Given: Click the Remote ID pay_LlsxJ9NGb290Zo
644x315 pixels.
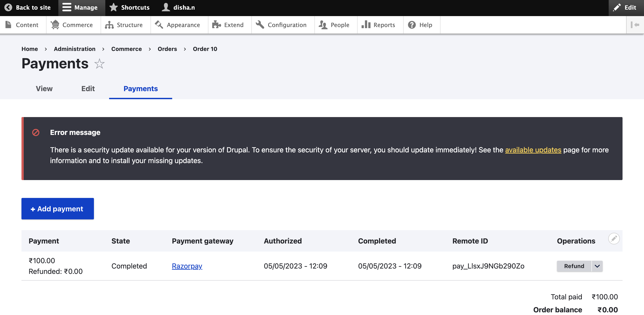Looking at the screenshot, I should click(x=488, y=266).
